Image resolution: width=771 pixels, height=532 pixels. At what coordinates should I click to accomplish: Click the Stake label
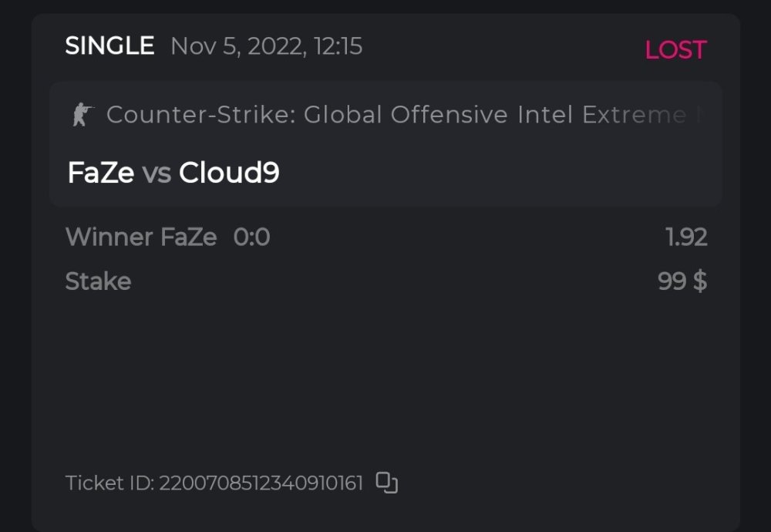(98, 281)
